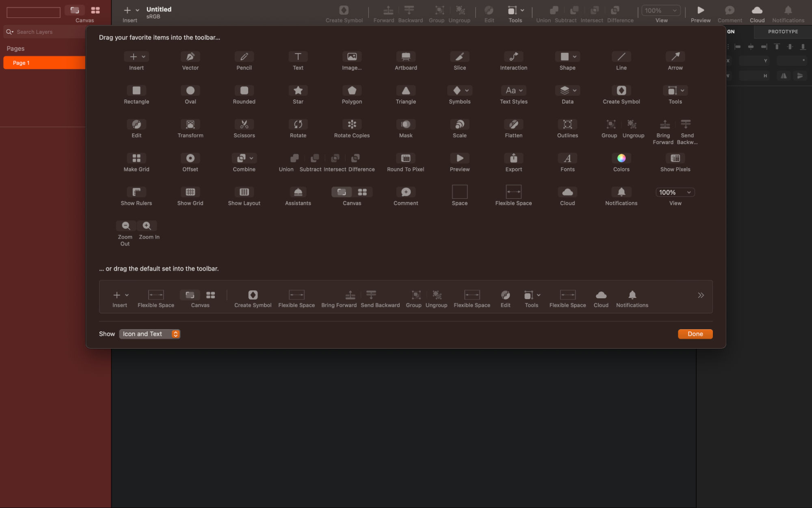Open the Colors color wheel item

coord(621,158)
